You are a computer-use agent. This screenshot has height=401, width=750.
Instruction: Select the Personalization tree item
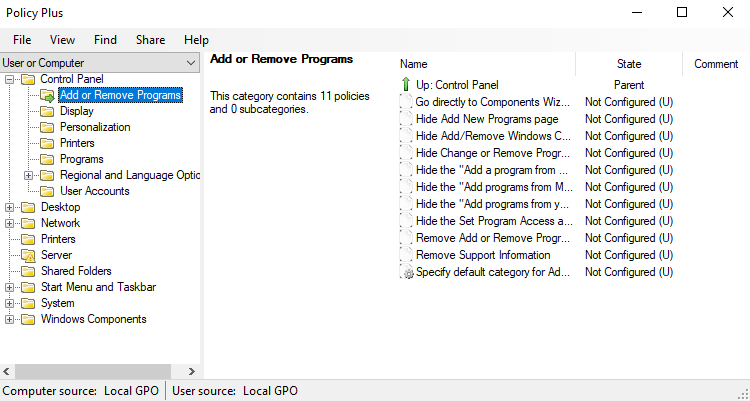pos(95,127)
